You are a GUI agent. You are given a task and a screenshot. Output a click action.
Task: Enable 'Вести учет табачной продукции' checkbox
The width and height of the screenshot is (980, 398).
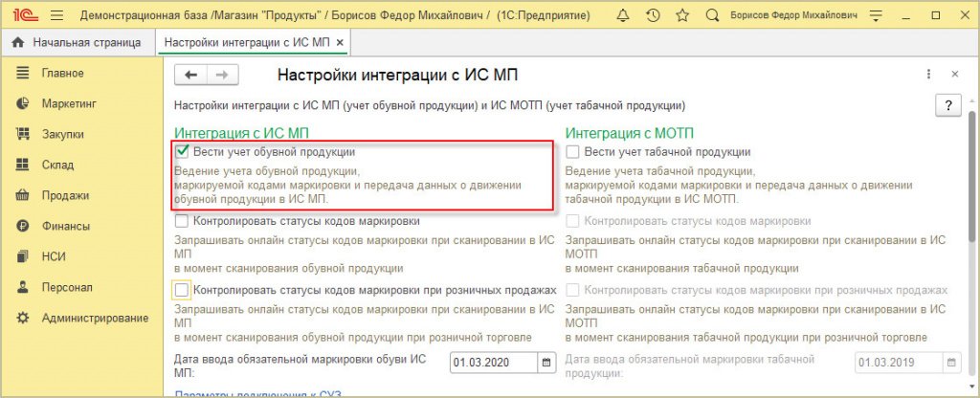(572, 151)
